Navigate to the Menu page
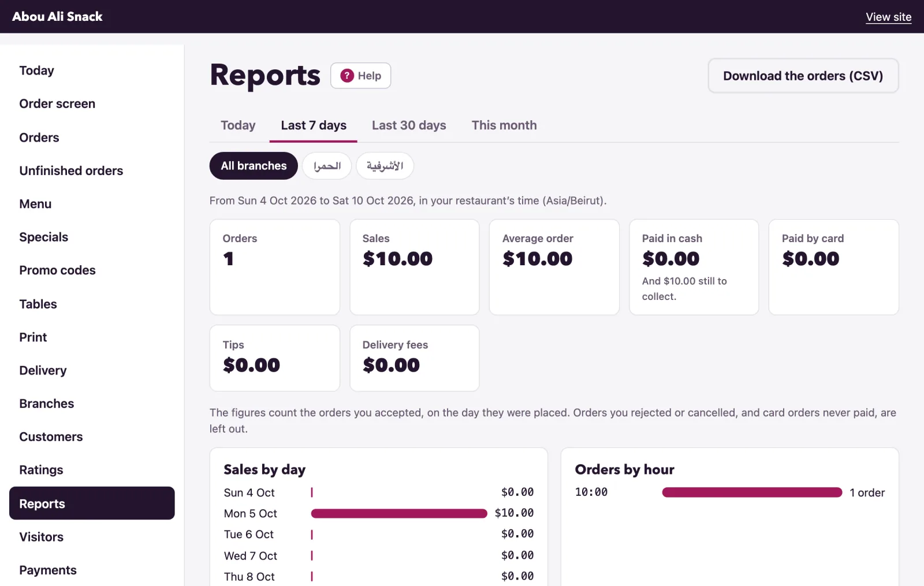Screen dimensions: 924x586 coord(92,204)
